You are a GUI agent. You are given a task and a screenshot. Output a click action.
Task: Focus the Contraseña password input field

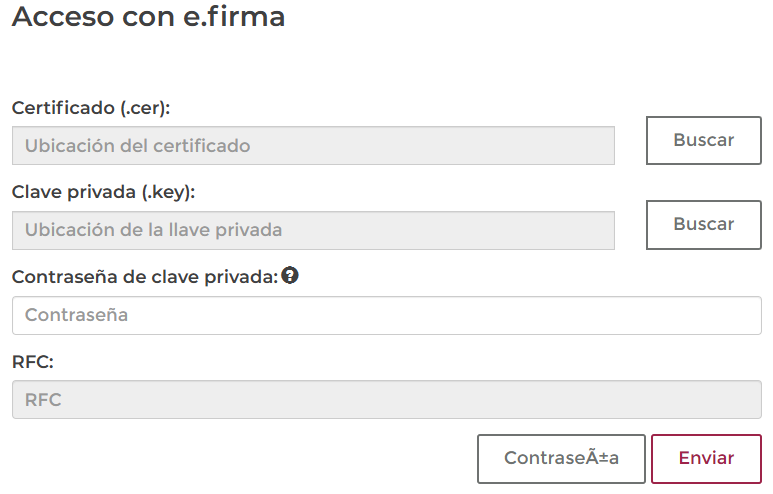click(x=386, y=315)
